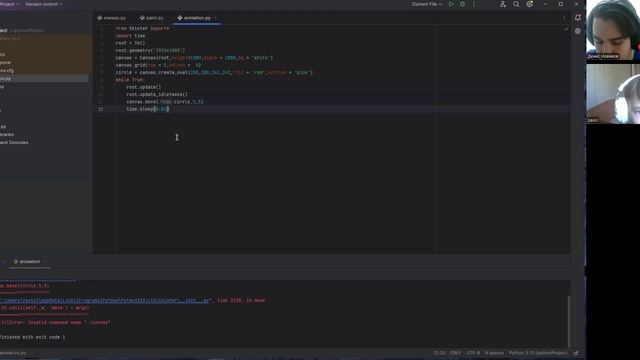This screenshot has height=360, width=640.
Task: Click the read-only lock icon in the status bar
Action: [576, 353]
